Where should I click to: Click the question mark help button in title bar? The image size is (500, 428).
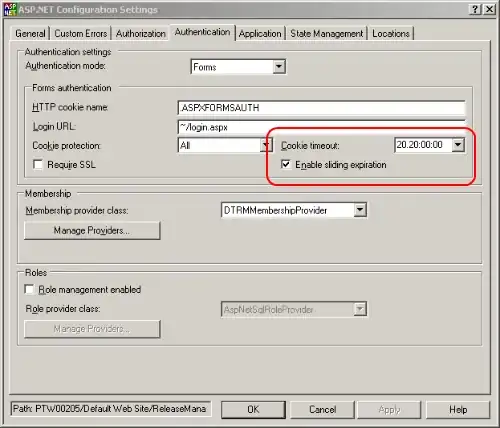pos(475,9)
